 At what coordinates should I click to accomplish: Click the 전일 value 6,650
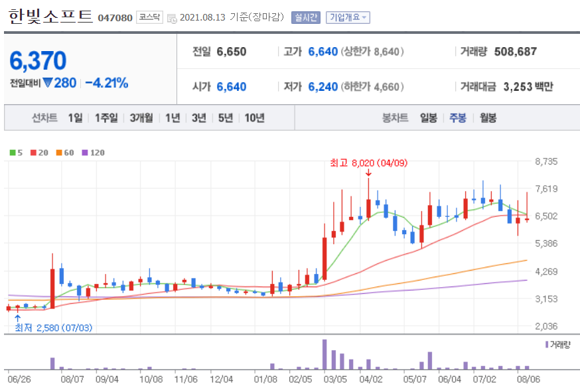(232, 52)
